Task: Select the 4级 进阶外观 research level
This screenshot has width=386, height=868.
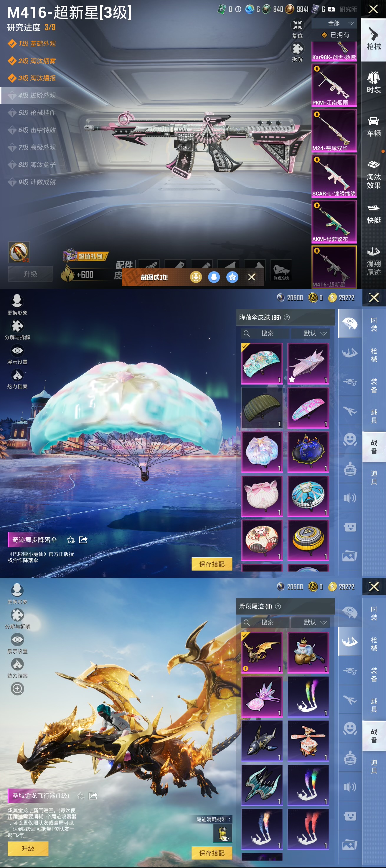Action: (x=37, y=95)
